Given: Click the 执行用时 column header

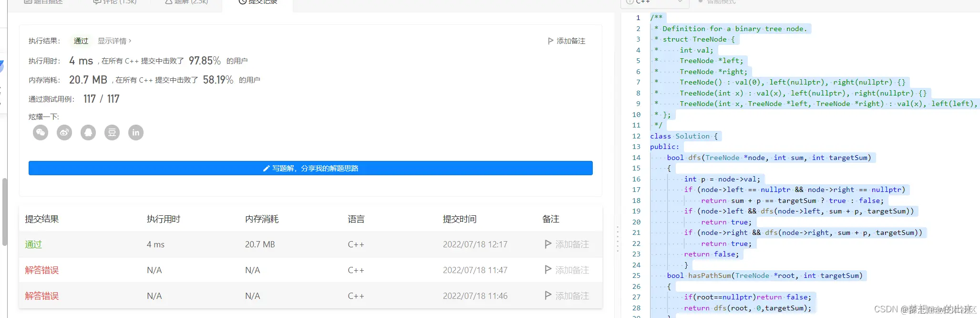Looking at the screenshot, I should pos(164,219).
